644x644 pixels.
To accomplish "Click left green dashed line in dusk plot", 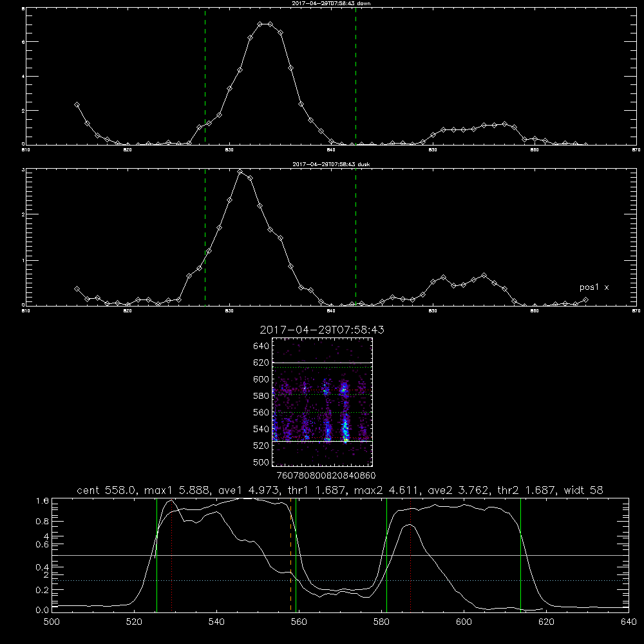I will 205,237.
